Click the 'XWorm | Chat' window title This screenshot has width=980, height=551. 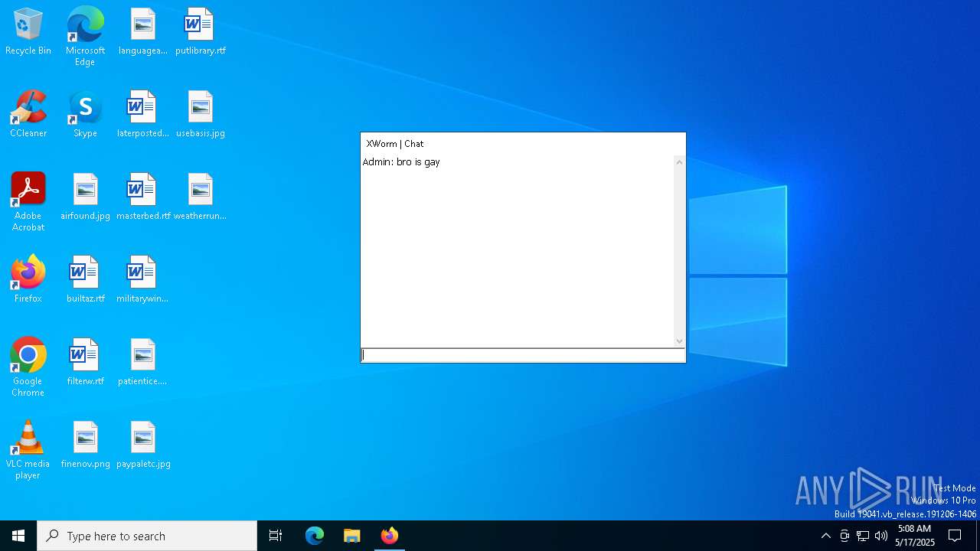coord(395,144)
